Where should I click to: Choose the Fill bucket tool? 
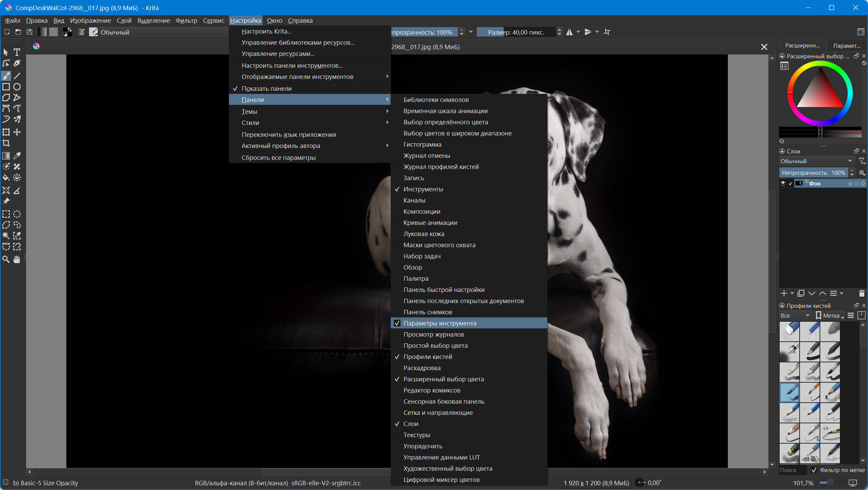click(6, 177)
